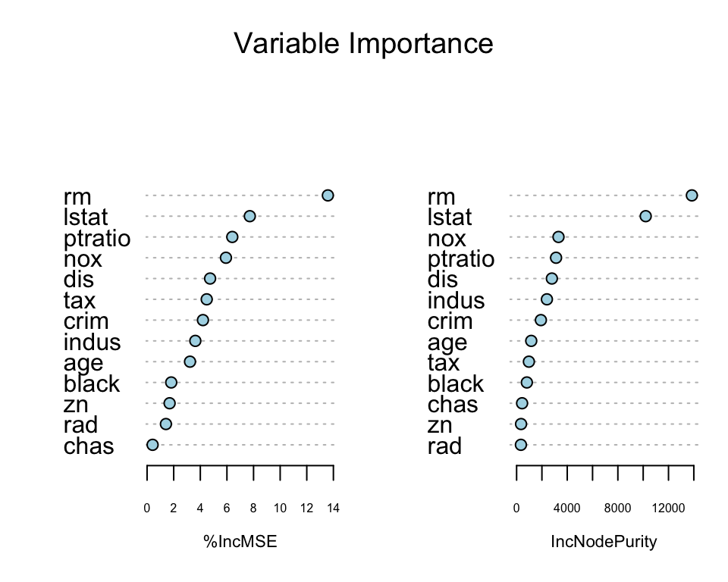Select the dis data point in the %IncMSE plot

tap(210, 279)
